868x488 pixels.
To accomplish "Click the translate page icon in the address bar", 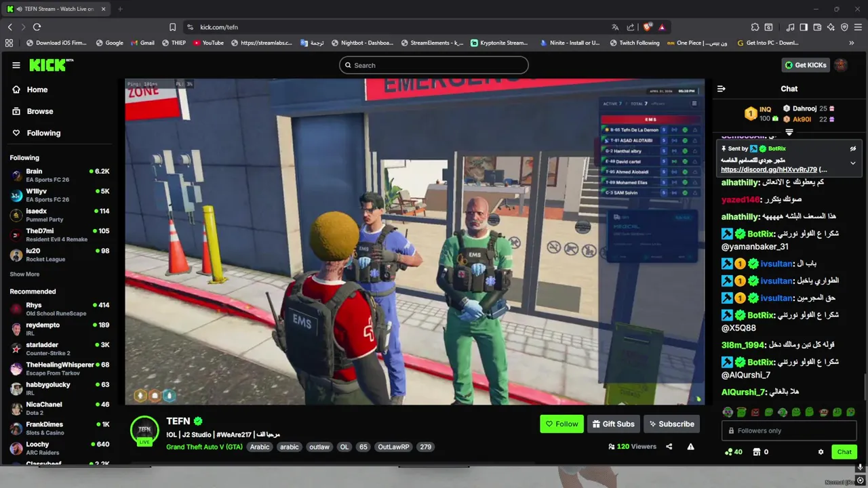I will click(615, 27).
